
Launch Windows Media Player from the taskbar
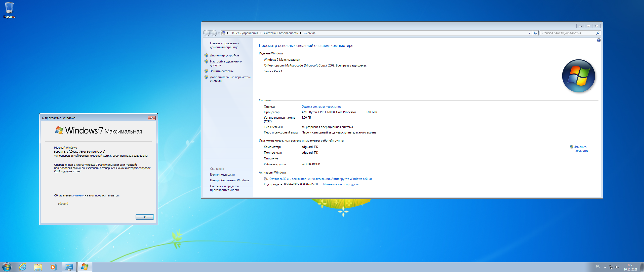click(53, 267)
